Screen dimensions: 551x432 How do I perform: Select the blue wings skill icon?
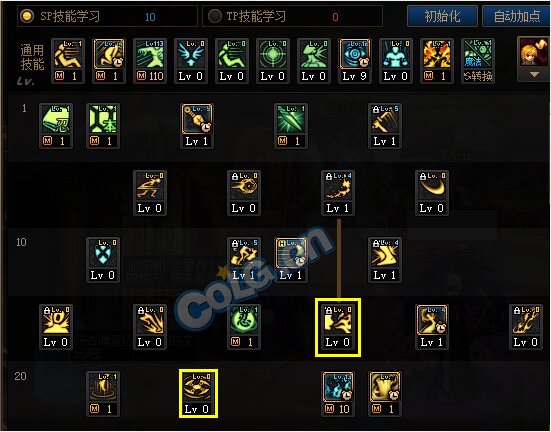point(191,60)
